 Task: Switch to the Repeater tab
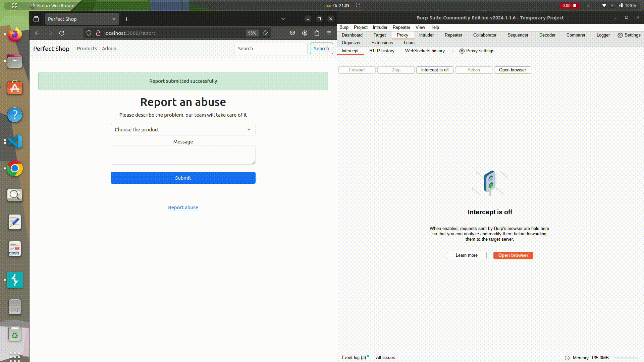(453, 35)
